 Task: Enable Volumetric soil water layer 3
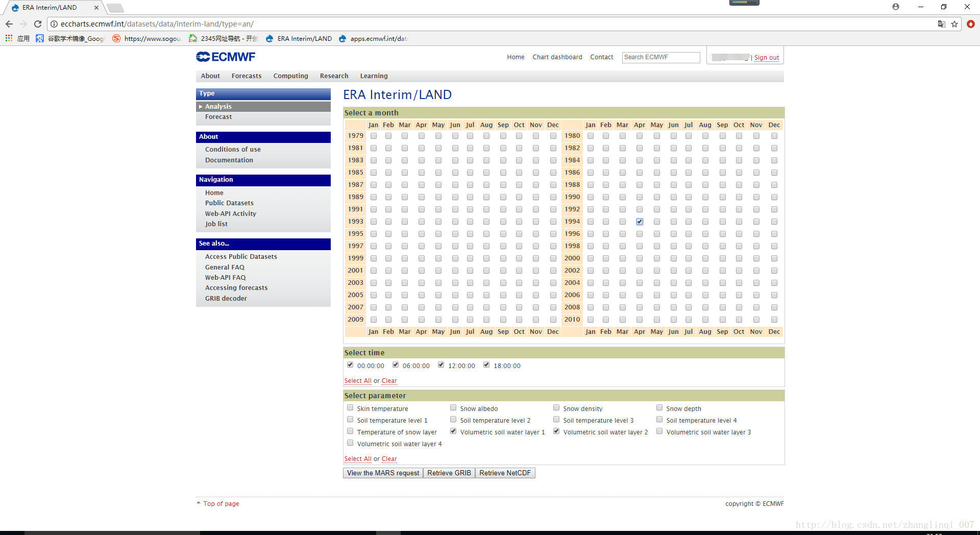(659, 431)
